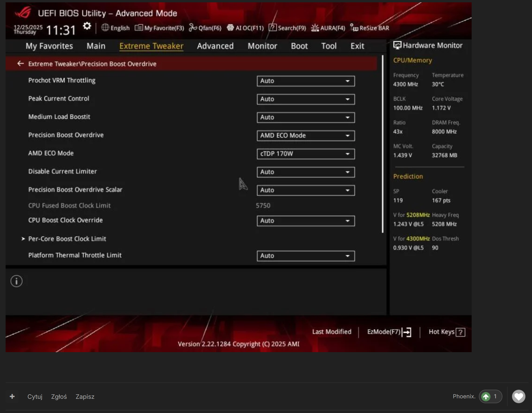Expand Per-Core Boost Clock Limit submenu
Image resolution: width=532 pixels, height=413 pixels.
pos(67,239)
